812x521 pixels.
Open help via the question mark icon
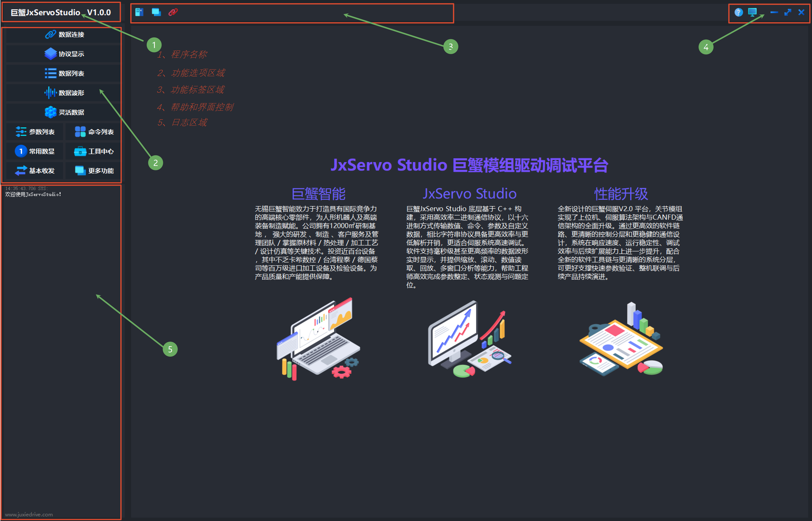[x=739, y=12]
